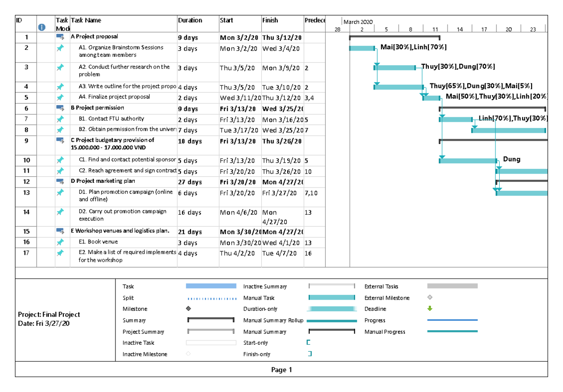Click the green Deadline arrow icon in the legend
Image resolution: width=563 pixels, height=392 pixels.
coord(431,309)
